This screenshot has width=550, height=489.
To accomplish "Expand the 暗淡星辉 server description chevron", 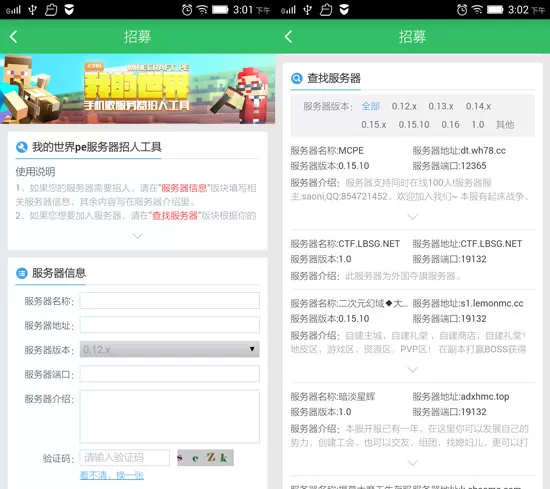I will (x=412, y=463).
